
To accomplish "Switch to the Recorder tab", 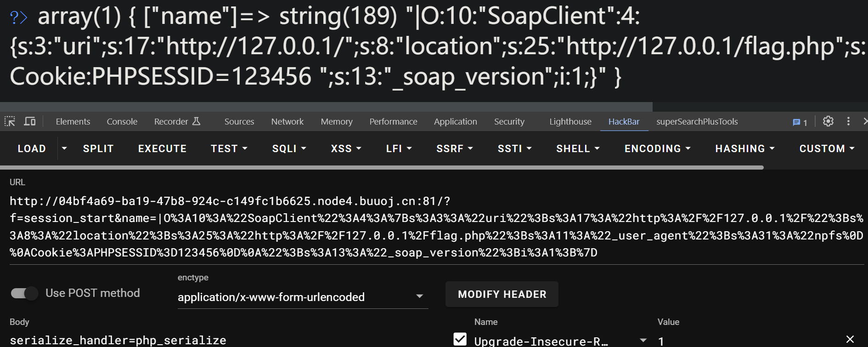I will [x=177, y=121].
